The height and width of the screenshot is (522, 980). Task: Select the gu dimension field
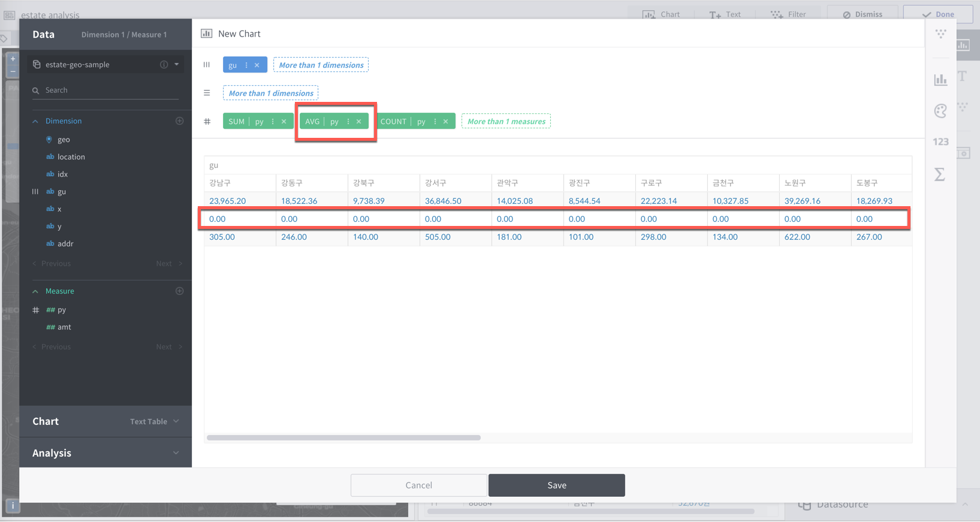62,191
